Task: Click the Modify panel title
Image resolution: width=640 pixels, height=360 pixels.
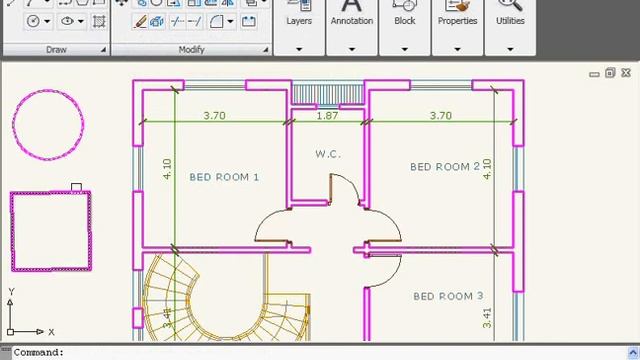Action: coord(191,50)
